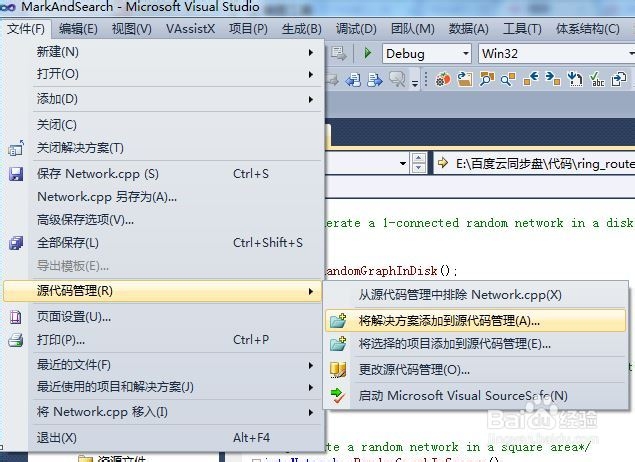Click the VA navigate forward right-arrow icon
Image resolution: width=635 pixels, height=462 pixels.
(x=553, y=79)
